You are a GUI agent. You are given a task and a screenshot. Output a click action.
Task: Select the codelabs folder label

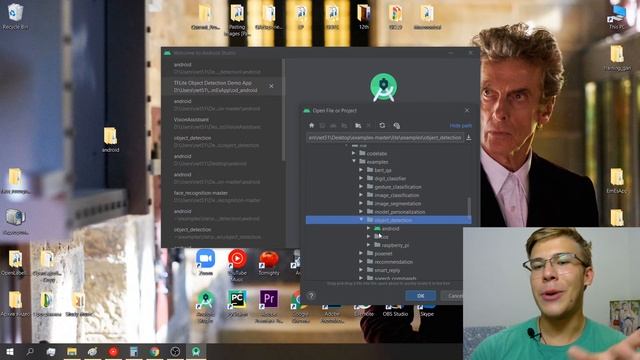tap(377, 153)
